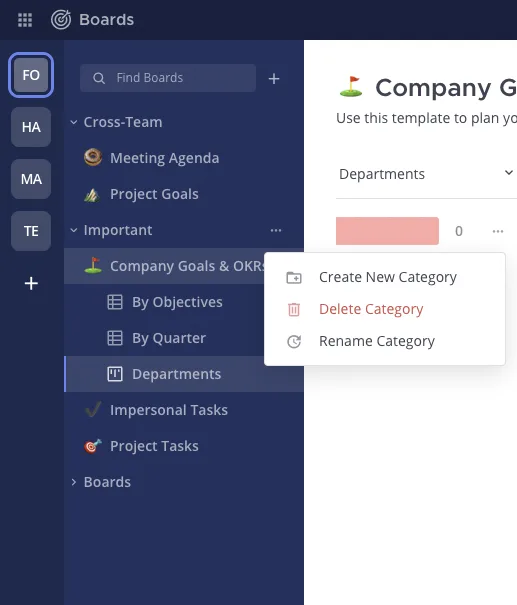This screenshot has width=517, height=605.
Task: Open the Project Goals board
Action: point(184,194)
